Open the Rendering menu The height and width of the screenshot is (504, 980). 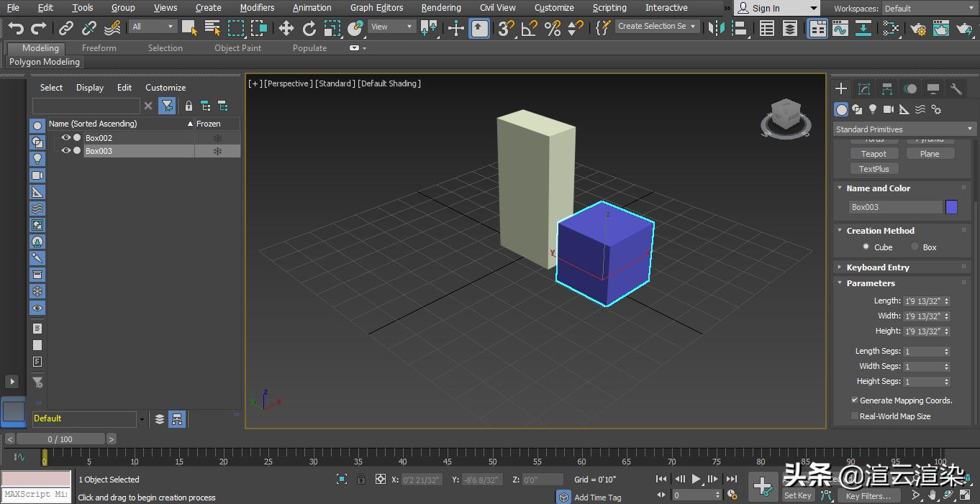tap(440, 8)
